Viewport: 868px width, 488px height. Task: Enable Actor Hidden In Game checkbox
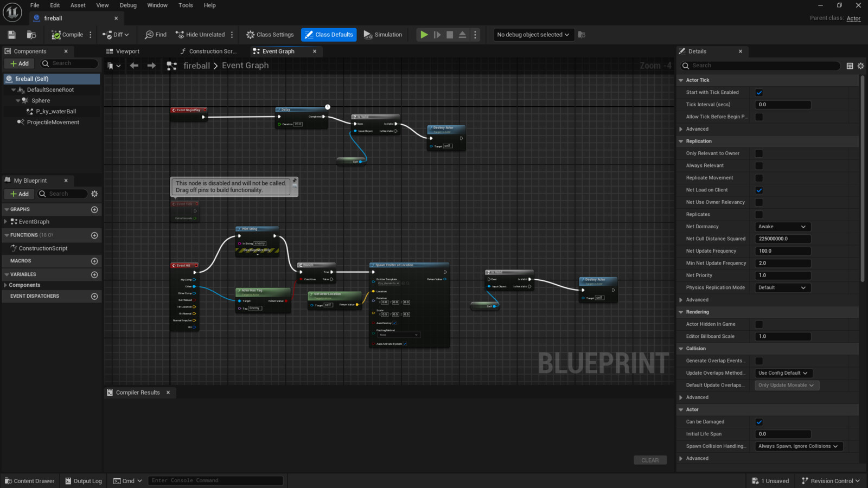point(759,324)
